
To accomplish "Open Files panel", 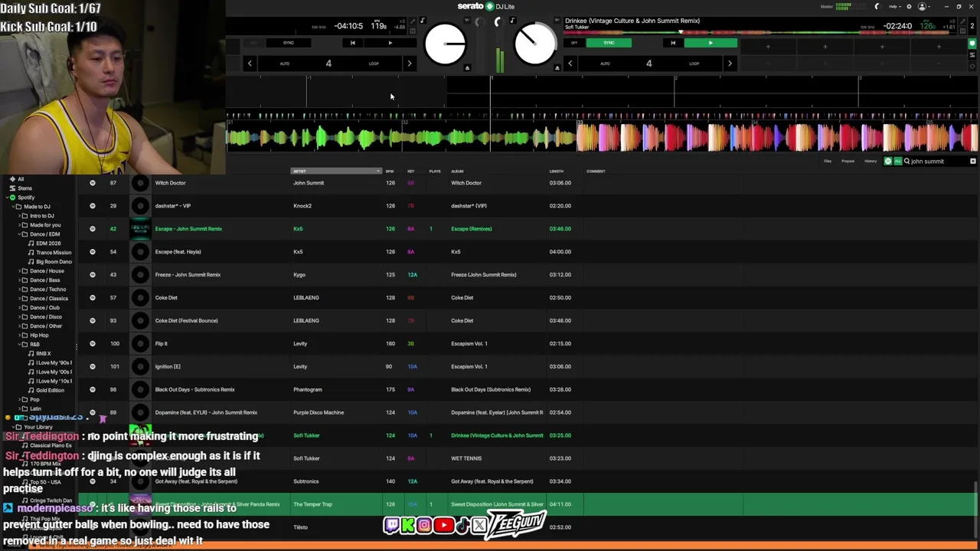I will 828,161.
